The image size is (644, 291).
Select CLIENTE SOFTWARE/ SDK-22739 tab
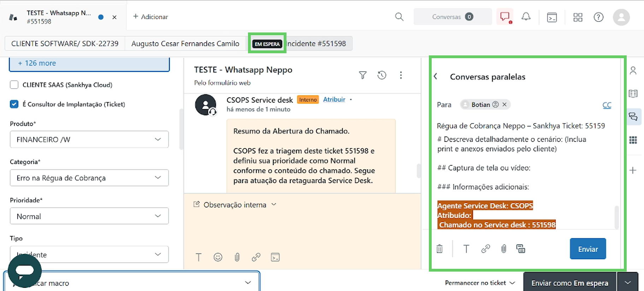[x=65, y=43]
